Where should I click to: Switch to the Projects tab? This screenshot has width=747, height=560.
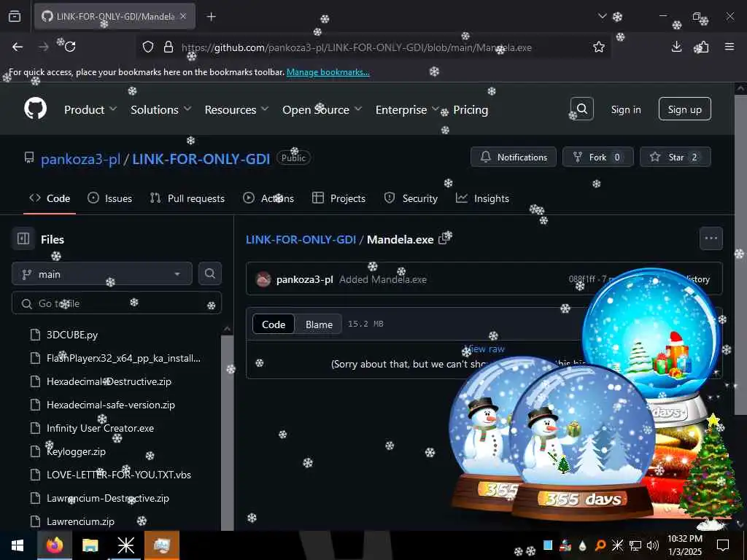(338, 198)
